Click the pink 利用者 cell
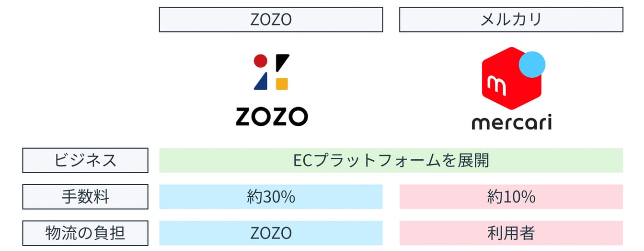 coord(511,233)
